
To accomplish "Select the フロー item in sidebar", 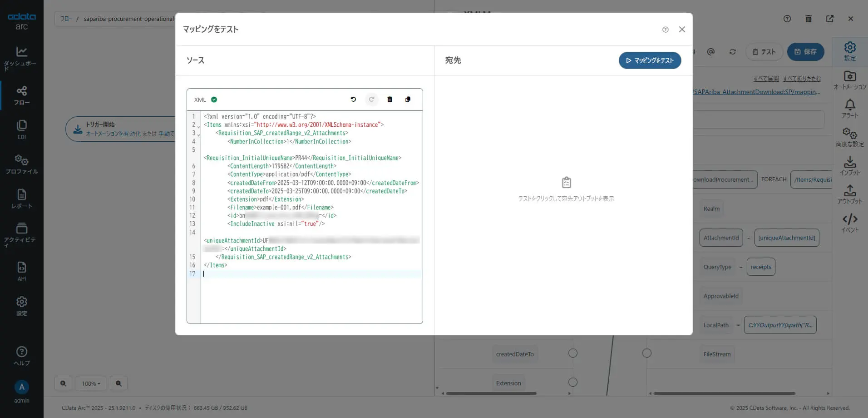I will point(21,95).
